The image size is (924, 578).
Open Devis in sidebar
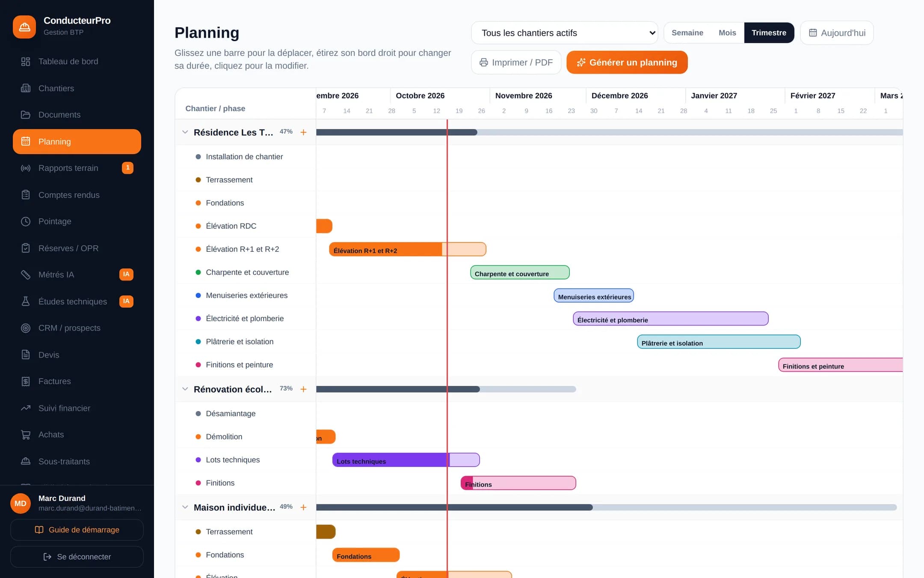(x=77, y=355)
